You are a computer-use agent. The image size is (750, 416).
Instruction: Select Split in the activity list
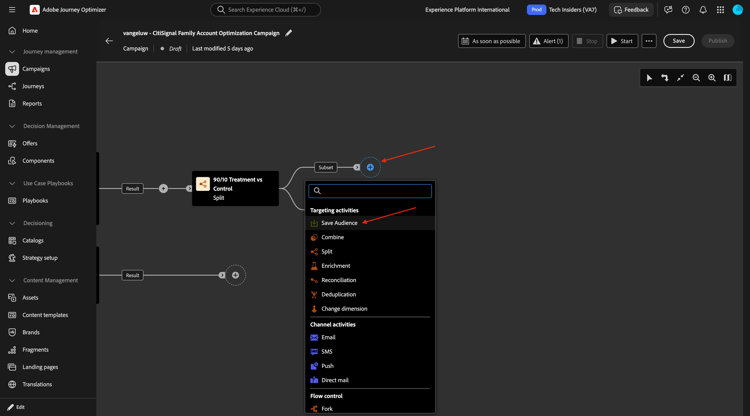[x=370, y=252]
